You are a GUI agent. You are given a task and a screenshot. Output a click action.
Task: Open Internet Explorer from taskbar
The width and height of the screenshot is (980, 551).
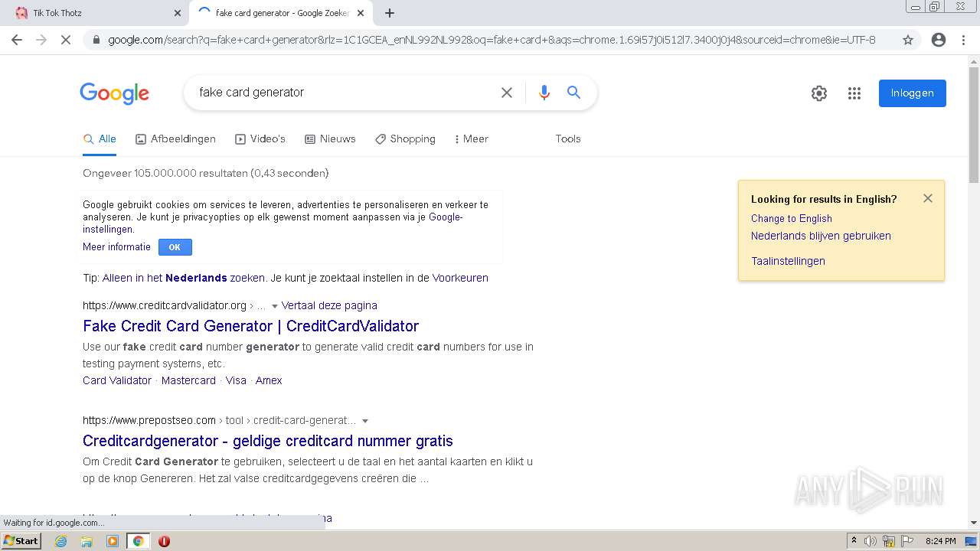tap(60, 541)
